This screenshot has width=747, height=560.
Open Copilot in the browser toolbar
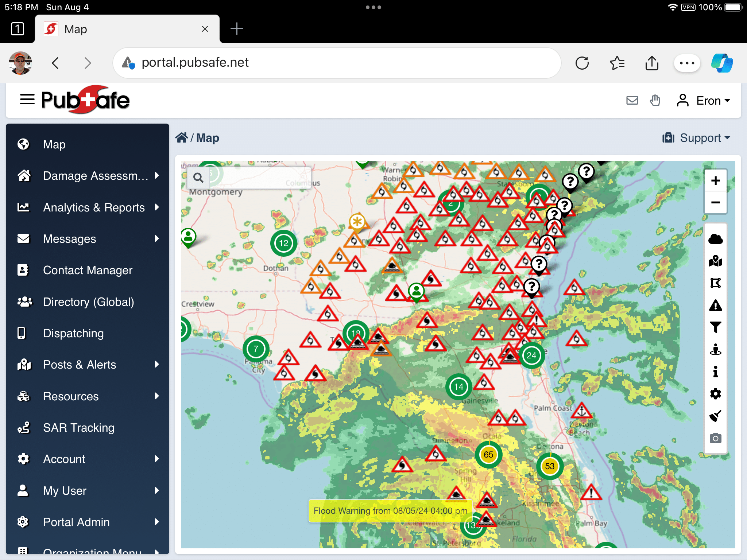pos(722,63)
